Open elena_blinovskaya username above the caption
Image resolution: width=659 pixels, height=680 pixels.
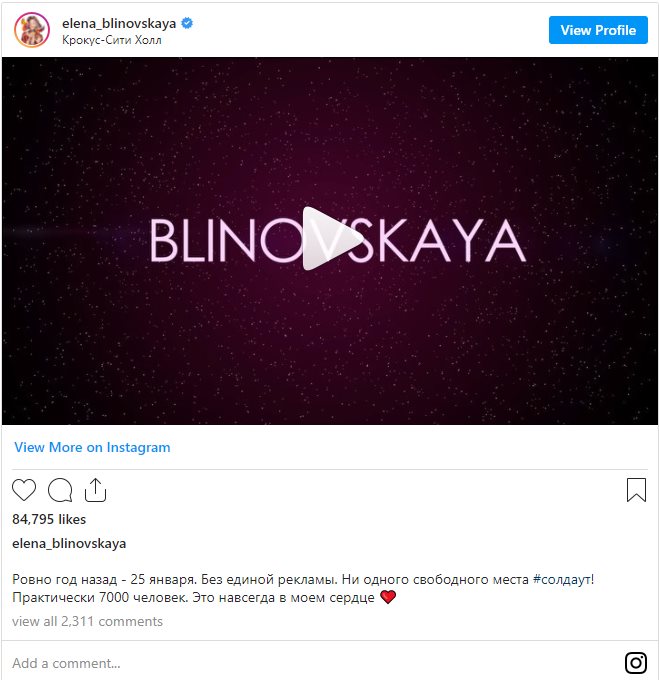(x=69, y=543)
